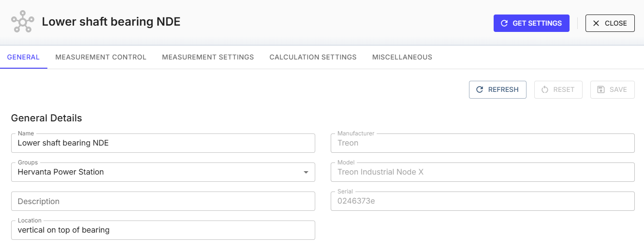The image size is (644, 250).
Task: Expand the Groups dropdown arrow
Action: [306, 172]
